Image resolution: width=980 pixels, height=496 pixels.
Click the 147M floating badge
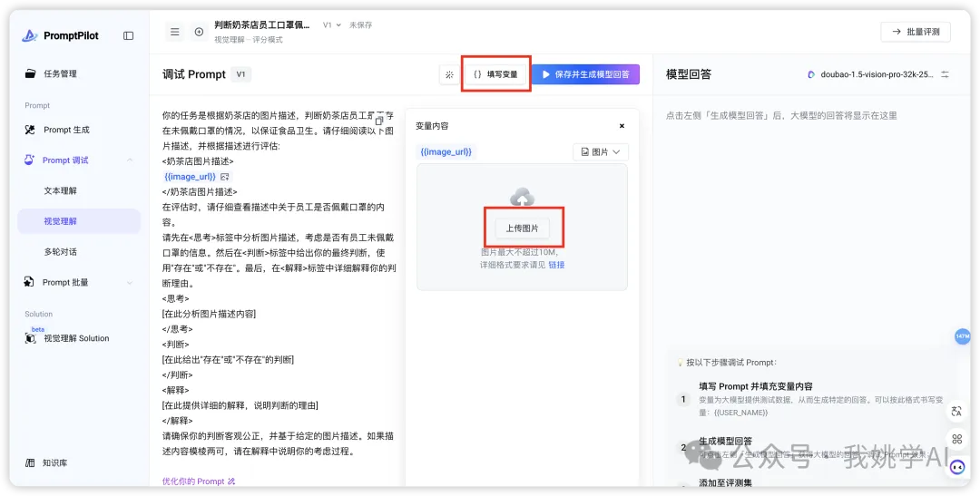pos(963,336)
